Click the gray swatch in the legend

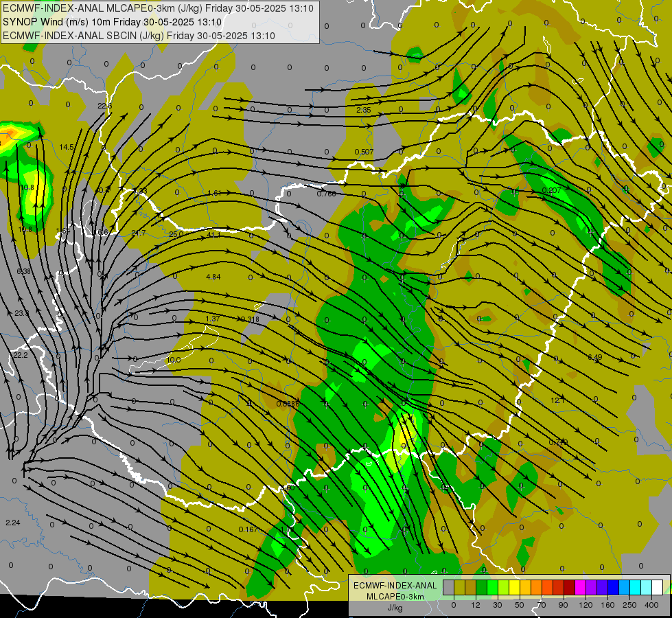[449, 588]
